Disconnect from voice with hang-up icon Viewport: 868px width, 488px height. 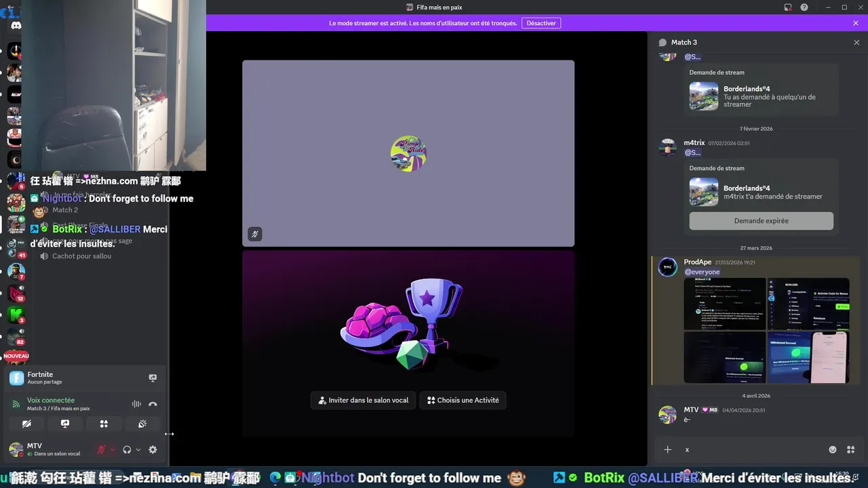coord(153,404)
